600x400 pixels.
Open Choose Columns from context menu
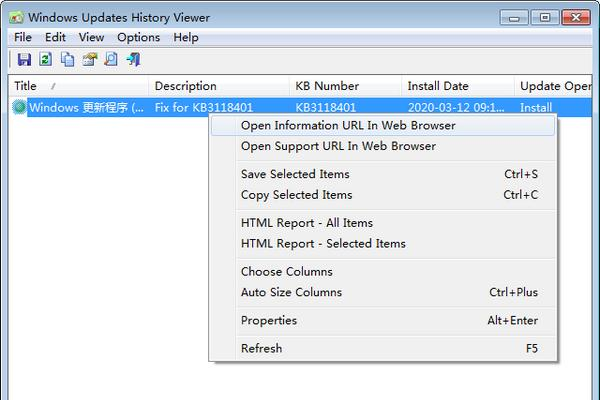[383, 272]
